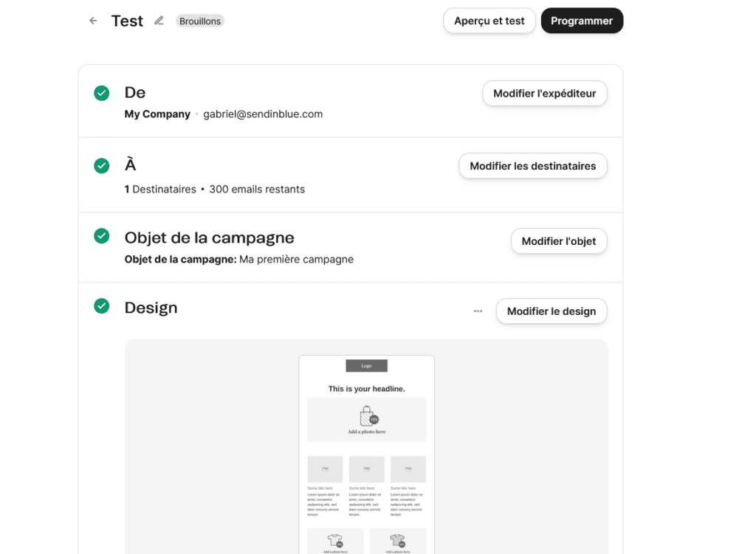Click Modifier l'expéditeur
The image size is (756, 554).
(544, 94)
